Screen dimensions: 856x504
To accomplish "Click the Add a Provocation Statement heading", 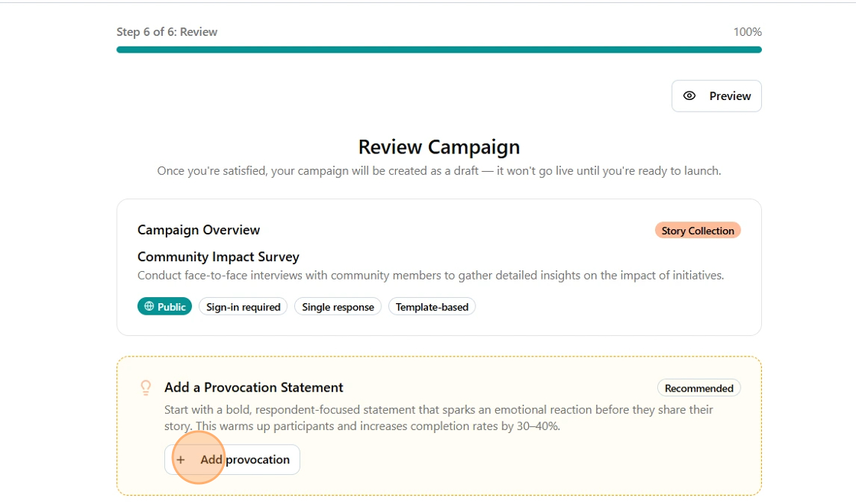I will [x=254, y=387].
